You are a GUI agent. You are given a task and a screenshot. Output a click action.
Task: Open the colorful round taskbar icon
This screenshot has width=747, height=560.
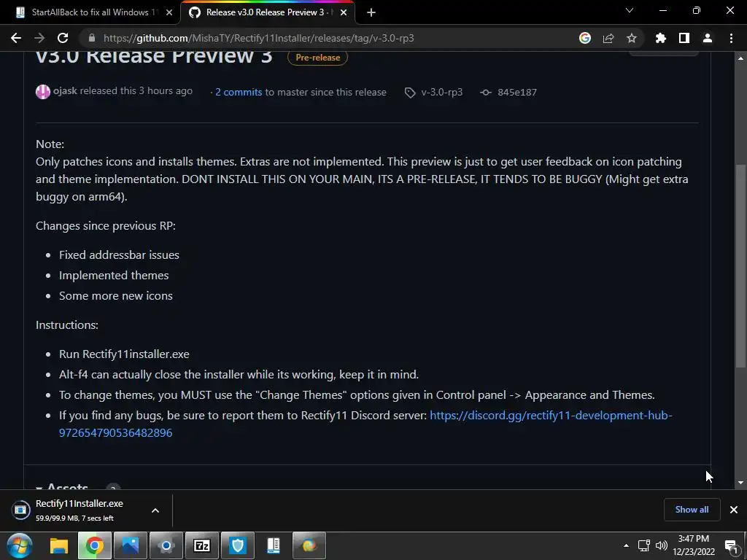click(309, 545)
